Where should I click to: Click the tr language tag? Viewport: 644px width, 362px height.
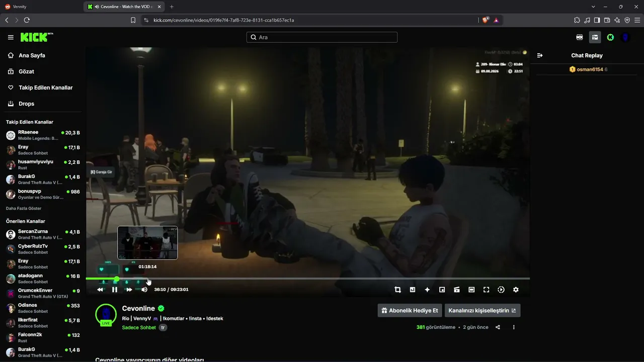pos(163,327)
